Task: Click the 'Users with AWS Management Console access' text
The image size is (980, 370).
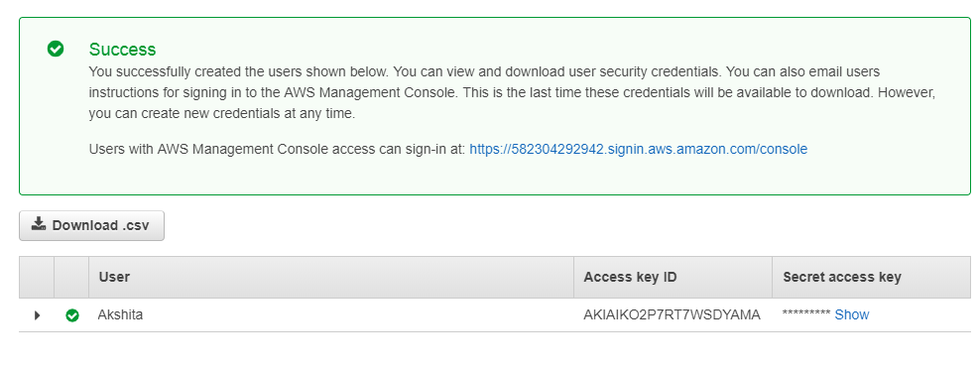Action: point(277,150)
